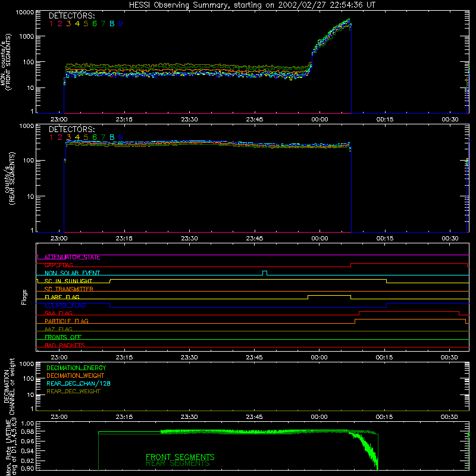Pick detector 3 in the rear segments legend
The width and height of the screenshot is (476, 476).
[x=68, y=137]
